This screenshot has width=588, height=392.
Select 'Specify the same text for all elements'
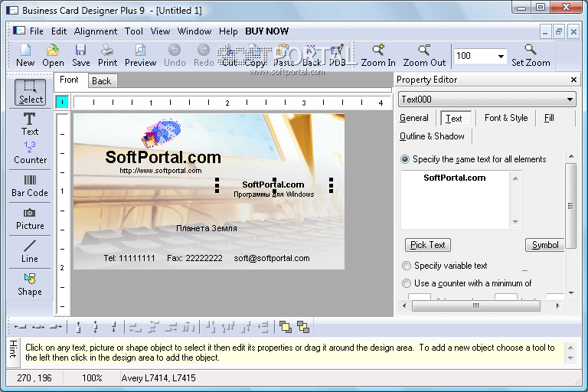(405, 159)
